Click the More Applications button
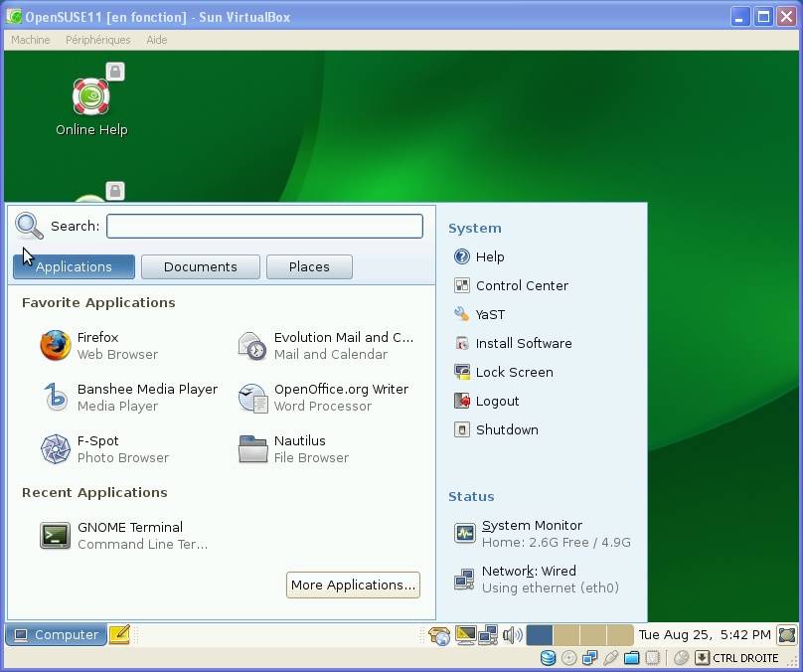The height and width of the screenshot is (672, 803). point(353,585)
